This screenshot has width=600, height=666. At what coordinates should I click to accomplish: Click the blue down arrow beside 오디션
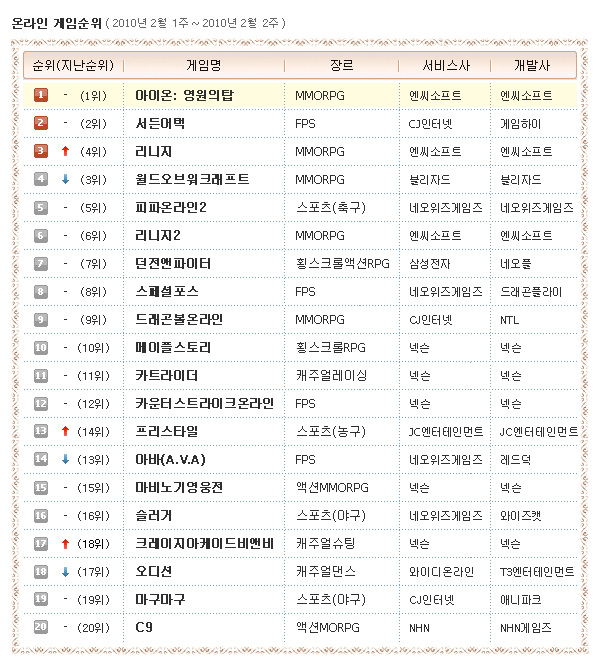pos(65,571)
